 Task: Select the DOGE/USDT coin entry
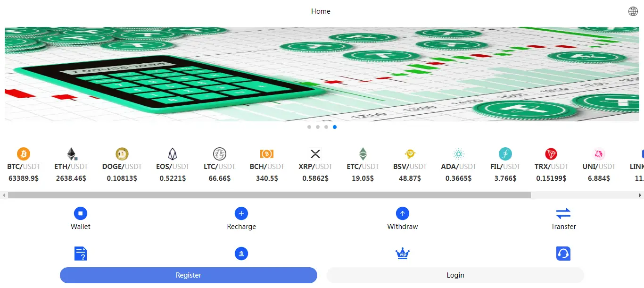pyautogui.click(x=122, y=165)
